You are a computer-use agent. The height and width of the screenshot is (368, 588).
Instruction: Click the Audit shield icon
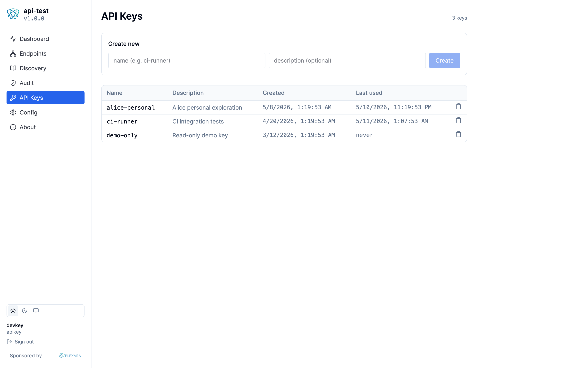(13, 83)
